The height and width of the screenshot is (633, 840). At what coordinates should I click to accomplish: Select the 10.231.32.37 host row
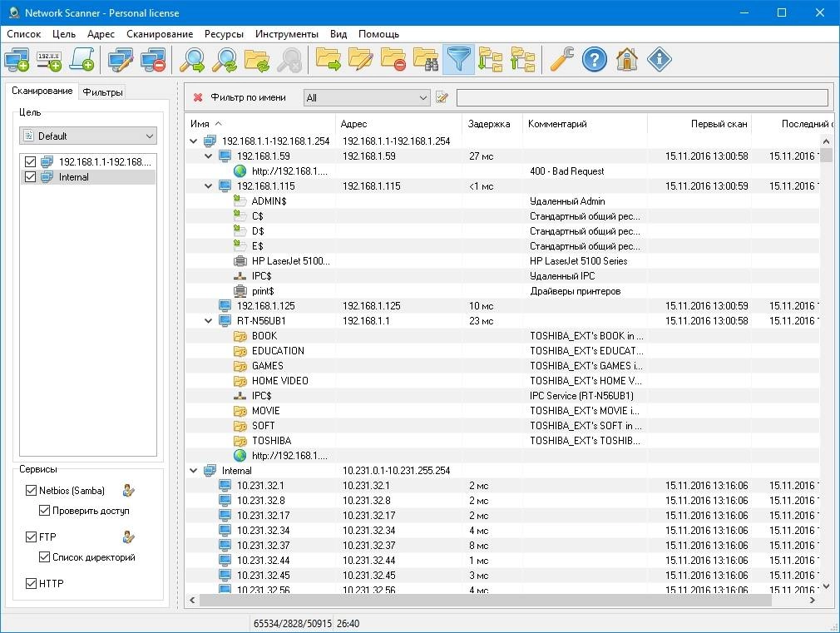click(x=502, y=546)
